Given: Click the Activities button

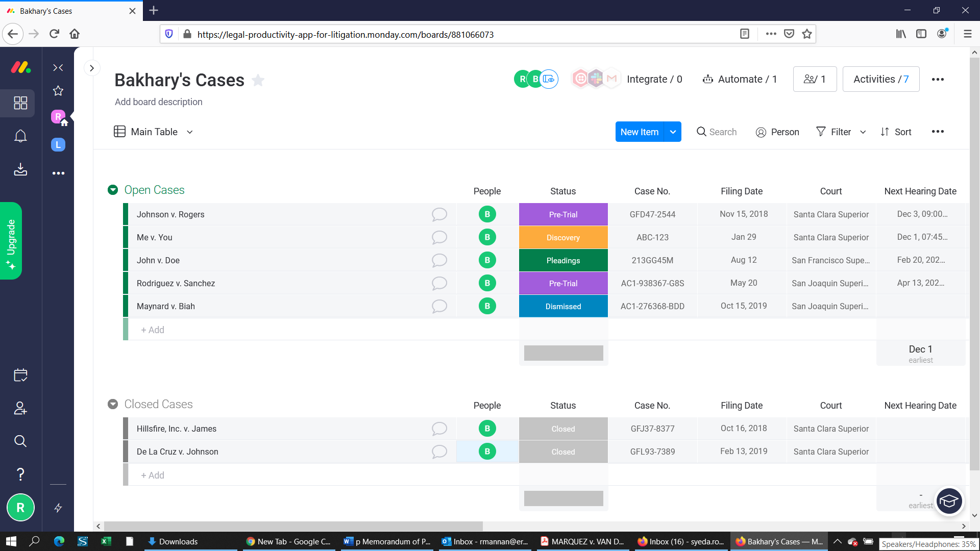Looking at the screenshot, I should tap(880, 79).
